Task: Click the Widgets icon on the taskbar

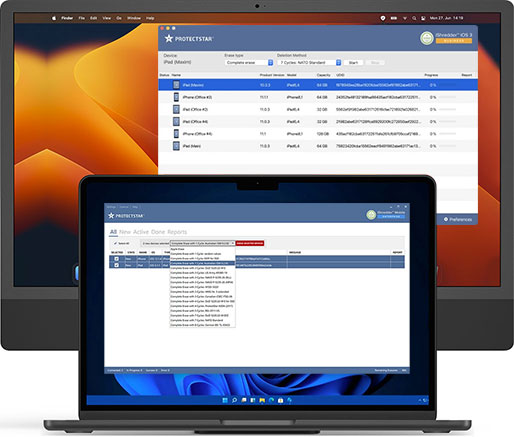Action: 253,400
